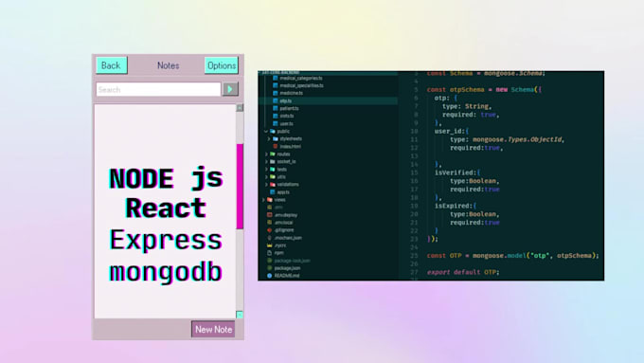This screenshot has height=363, width=644.
Task: Click the green search arrow icon
Action: coord(230,89)
